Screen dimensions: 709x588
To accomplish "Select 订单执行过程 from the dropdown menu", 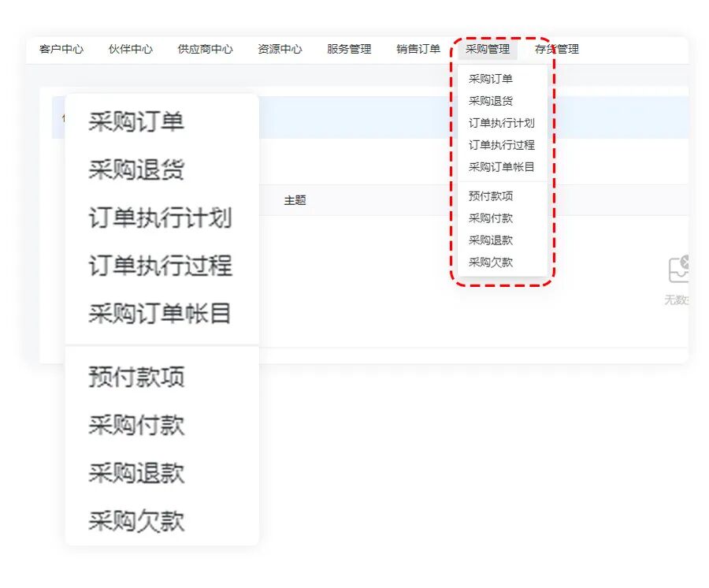I will point(496,145).
